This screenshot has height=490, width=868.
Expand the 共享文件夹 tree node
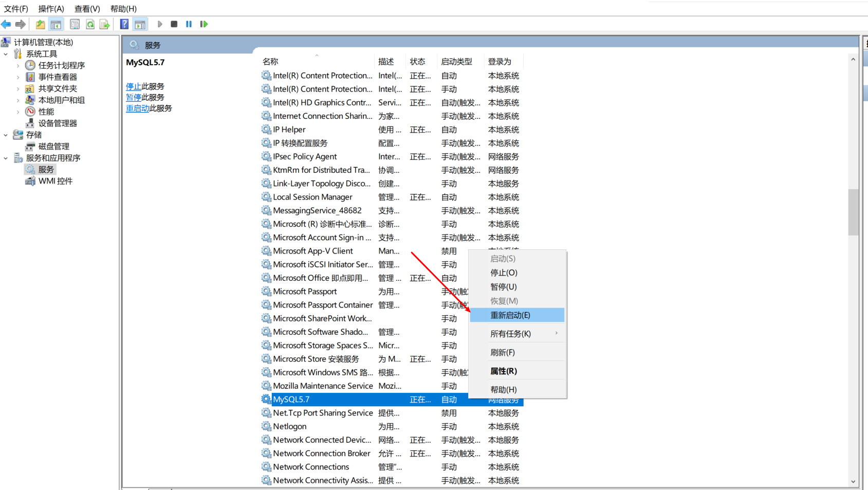tap(18, 88)
